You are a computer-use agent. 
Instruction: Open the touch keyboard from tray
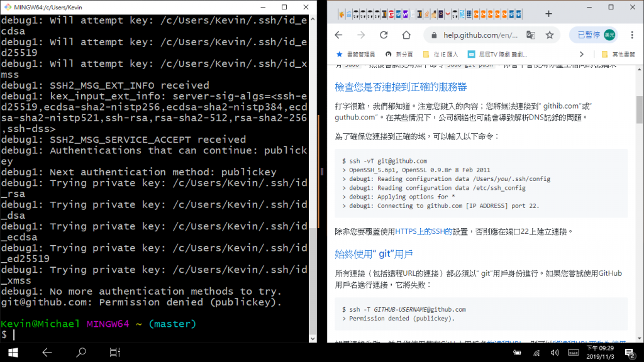tap(574, 353)
